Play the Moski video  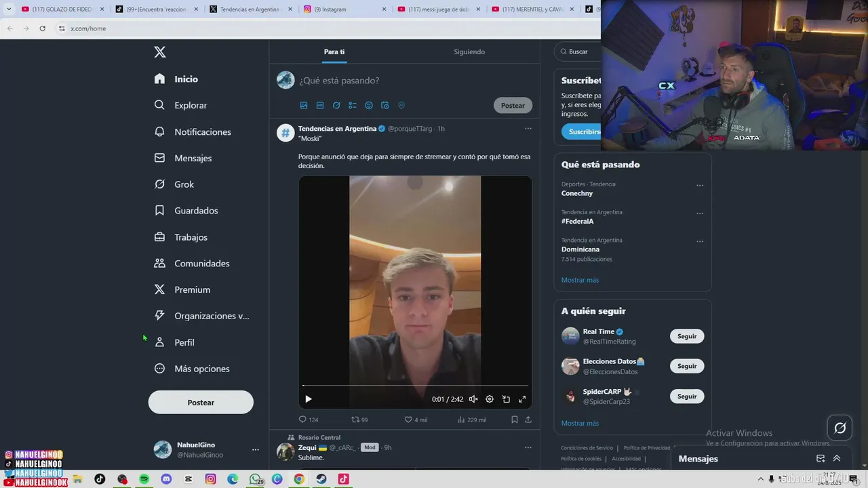tap(309, 399)
